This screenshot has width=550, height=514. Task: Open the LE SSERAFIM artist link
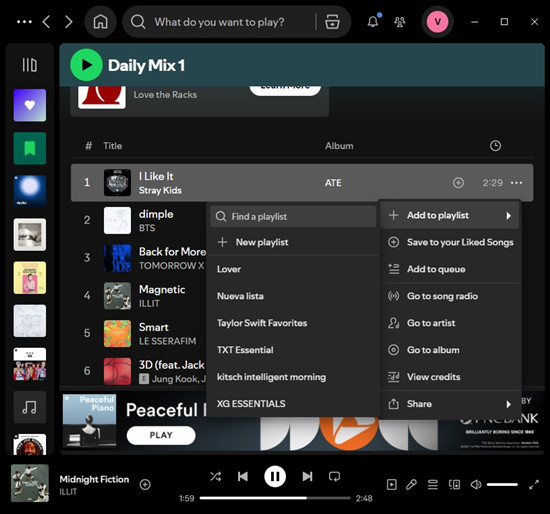point(167,341)
